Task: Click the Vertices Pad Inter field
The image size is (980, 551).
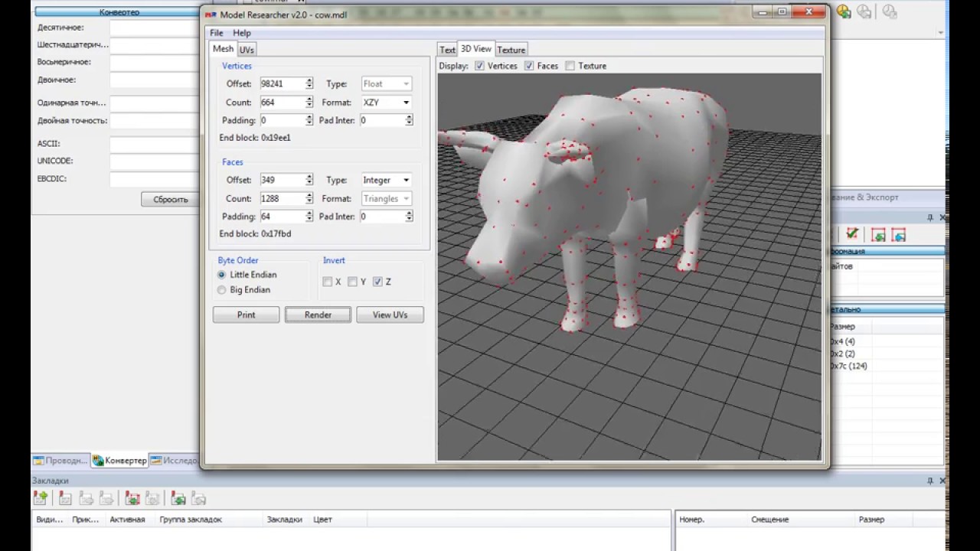Action: [382, 121]
